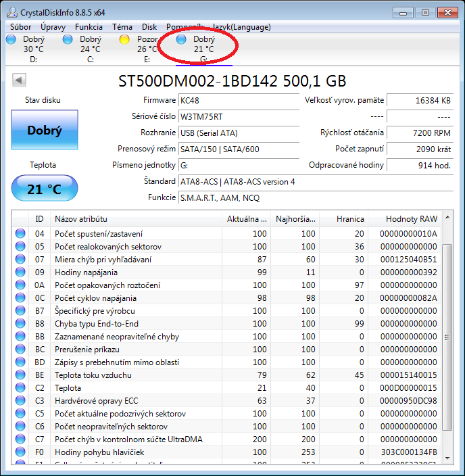Select row Hardvérové opravy ECC
The width and height of the screenshot is (465, 476).
pyautogui.click(x=226, y=400)
